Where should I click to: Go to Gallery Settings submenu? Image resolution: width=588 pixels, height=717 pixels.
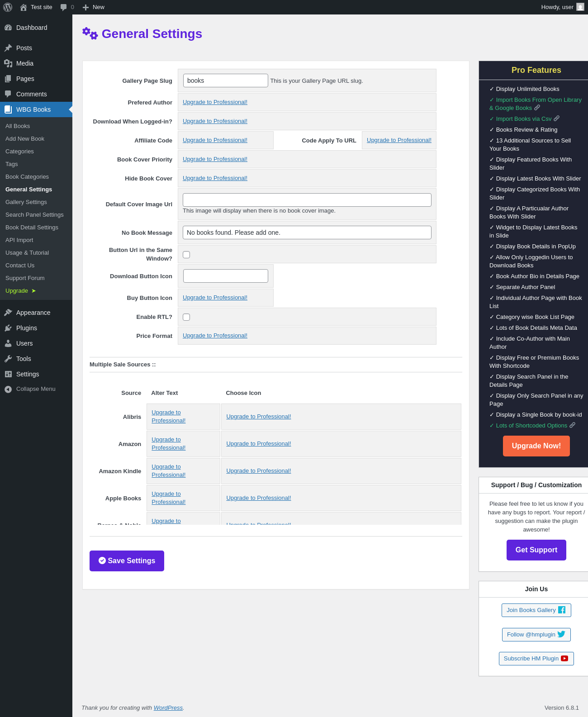tap(26, 202)
